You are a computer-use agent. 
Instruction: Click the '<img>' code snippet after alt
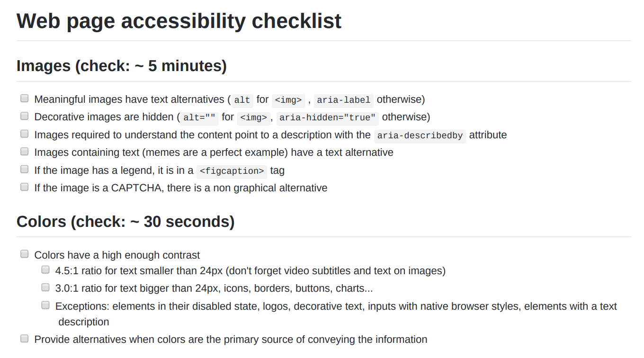click(x=288, y=100)
